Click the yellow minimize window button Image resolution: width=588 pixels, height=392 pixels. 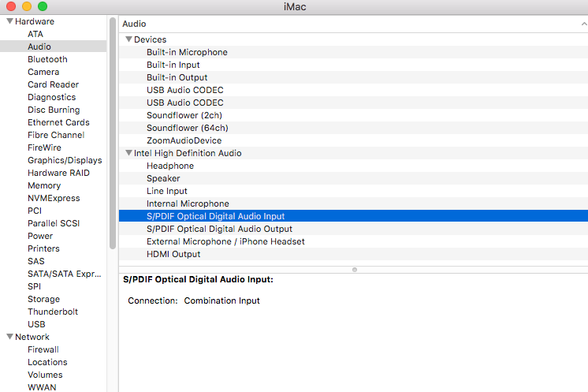coord(27,6)
